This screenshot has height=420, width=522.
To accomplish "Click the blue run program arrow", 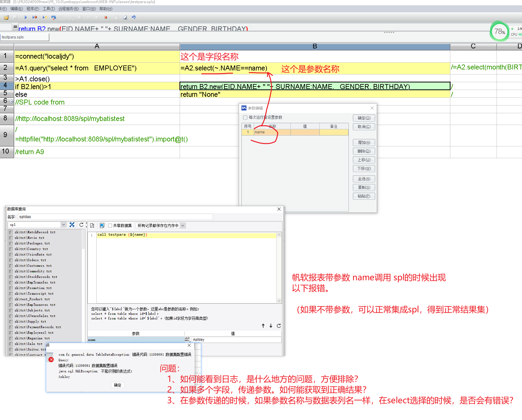I will coord(25,17).
